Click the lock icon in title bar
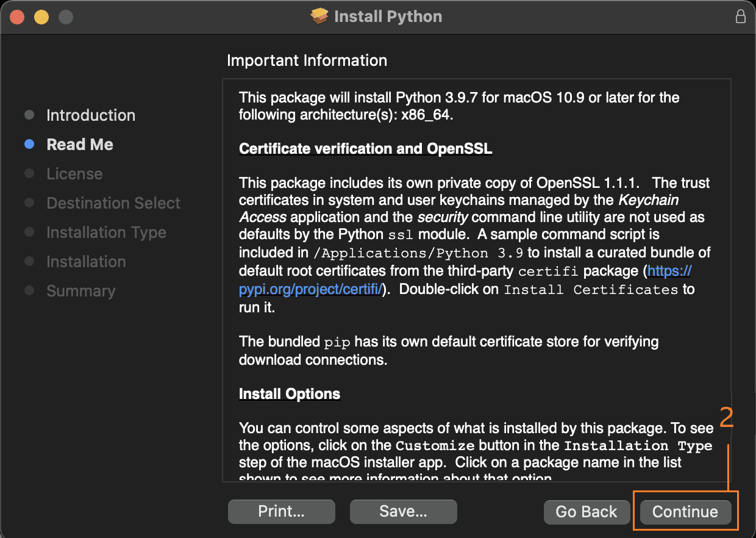The image size is (756, 538). coord(741,16)
